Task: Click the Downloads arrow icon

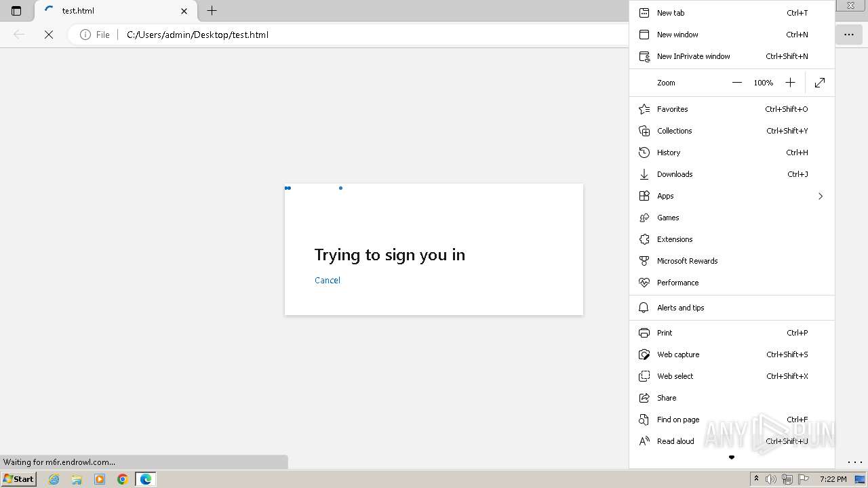Action: [x=644, y=174]
